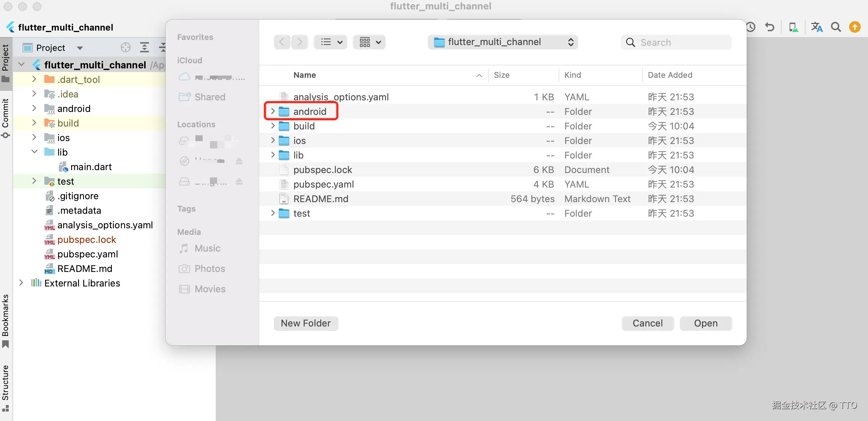Click the expand all icon in Project panel

click(x=145, y=48)
